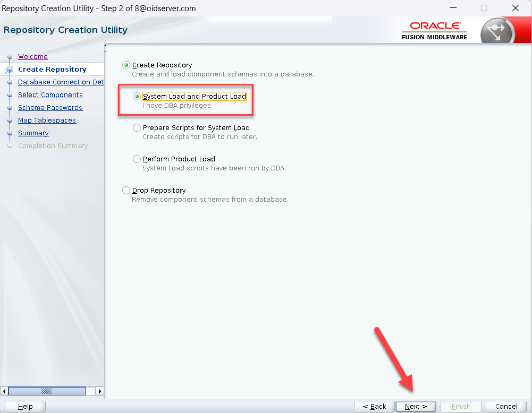Collapse the sidebar using splitter arrow
532x413 pixels.
(x=105, y=46)
